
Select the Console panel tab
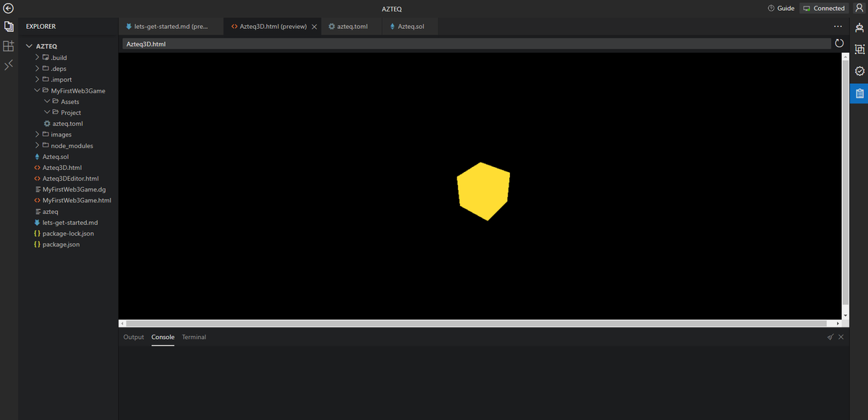click(x=163, y=337)
